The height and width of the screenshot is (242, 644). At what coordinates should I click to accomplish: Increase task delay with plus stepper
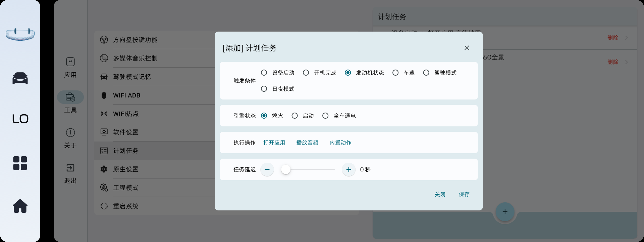coord(348,169)
